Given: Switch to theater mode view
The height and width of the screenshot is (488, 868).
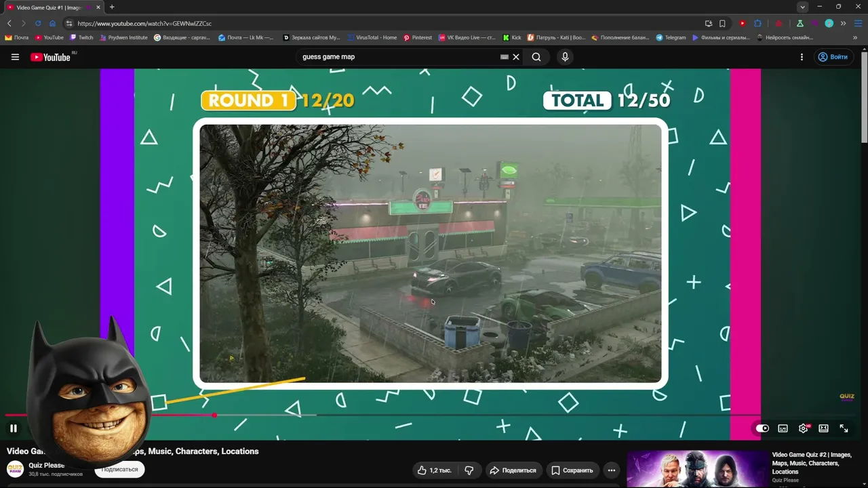Looking at the screenshot, I should coord(823,428).
